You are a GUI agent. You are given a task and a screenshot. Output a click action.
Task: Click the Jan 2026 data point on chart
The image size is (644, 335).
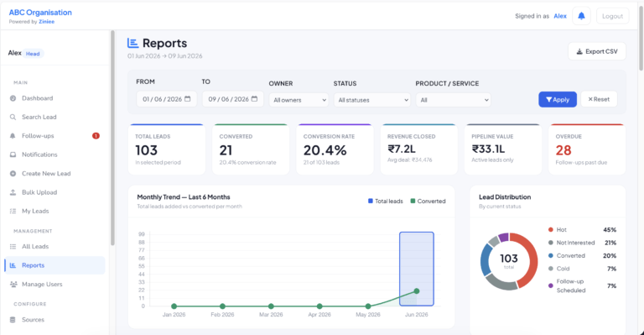click(x=174, y=306)
